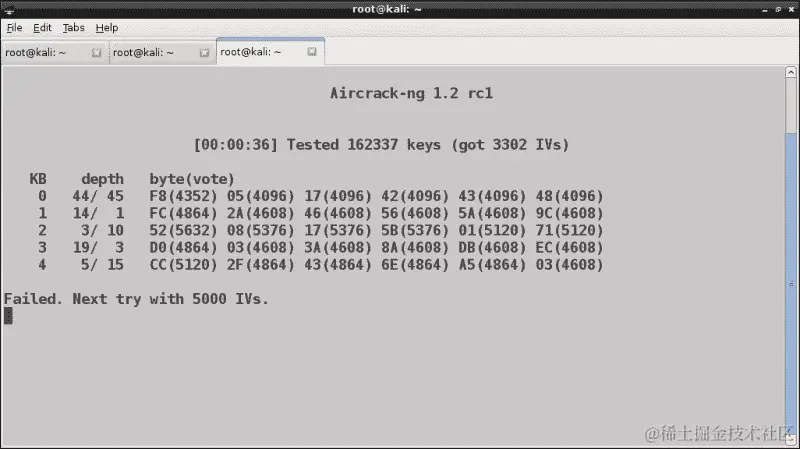Viewport: 800px width, 449px height.
Task: Open the Edit menu
Action: pyautogui.click(x=42, y=28)
